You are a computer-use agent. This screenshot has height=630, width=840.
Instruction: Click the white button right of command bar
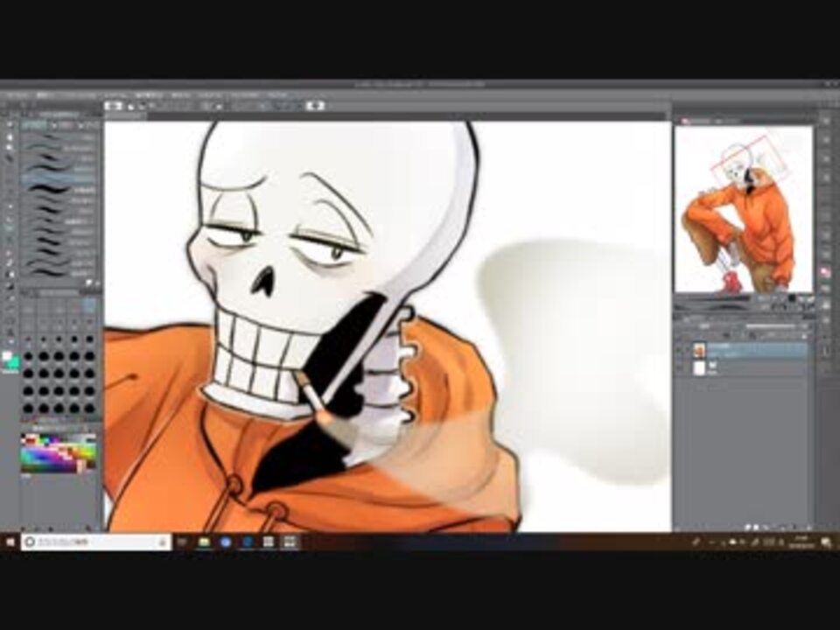point(316,106)
